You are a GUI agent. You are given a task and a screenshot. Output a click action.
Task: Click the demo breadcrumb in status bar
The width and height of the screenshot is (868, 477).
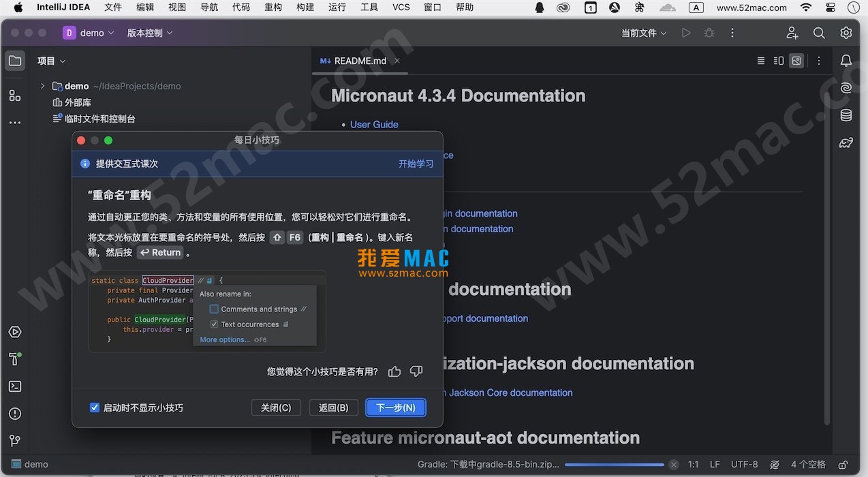click(30, 465)
